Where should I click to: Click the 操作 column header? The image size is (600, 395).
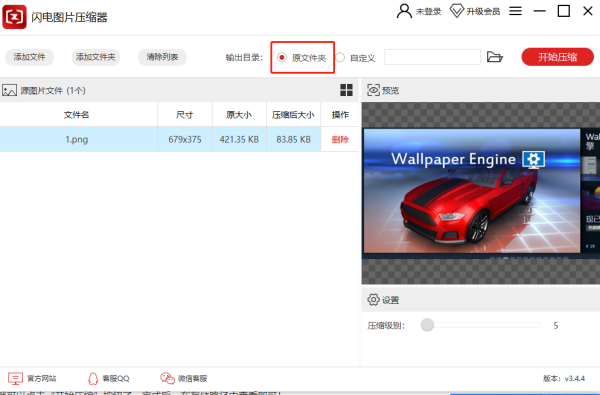pyautogui.click(x=340, y=115)
